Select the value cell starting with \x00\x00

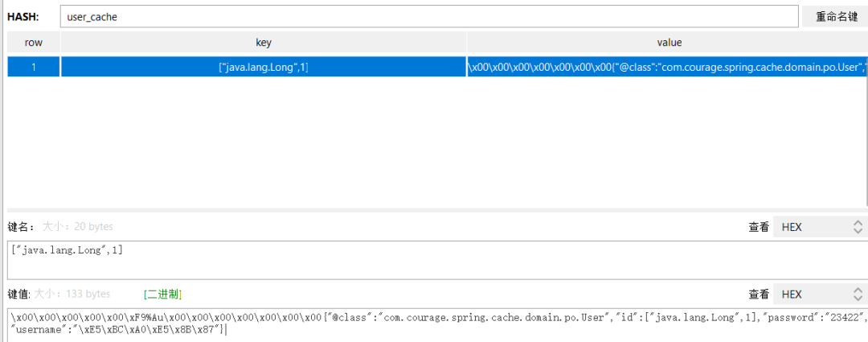[667, 67]
